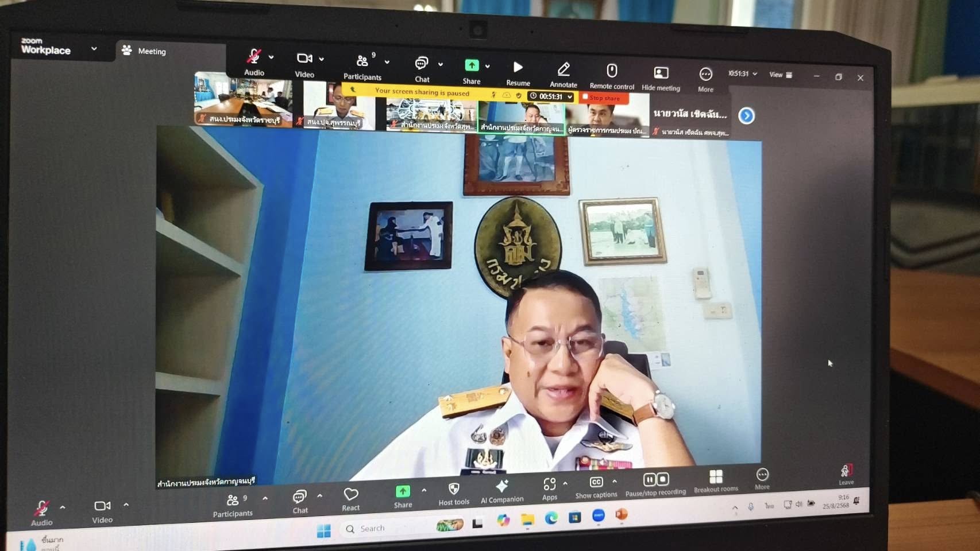Open the View layout menu
This screenshot has height=551, width=980.
[781, 75]
